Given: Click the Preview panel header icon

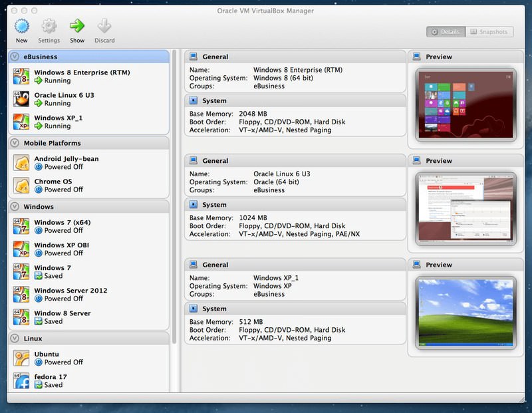Looking at the screenshot, I should [x=418, y=57].
